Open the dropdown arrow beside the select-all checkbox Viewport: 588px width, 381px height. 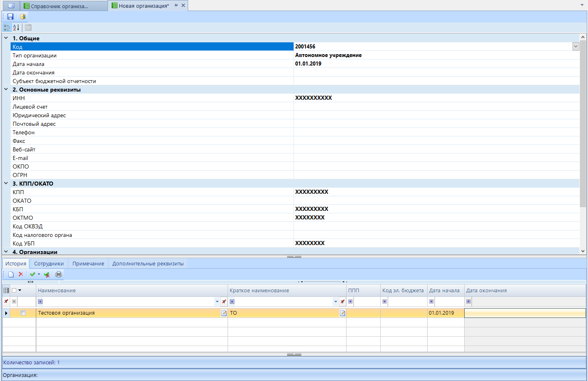(x=20, y=291)
